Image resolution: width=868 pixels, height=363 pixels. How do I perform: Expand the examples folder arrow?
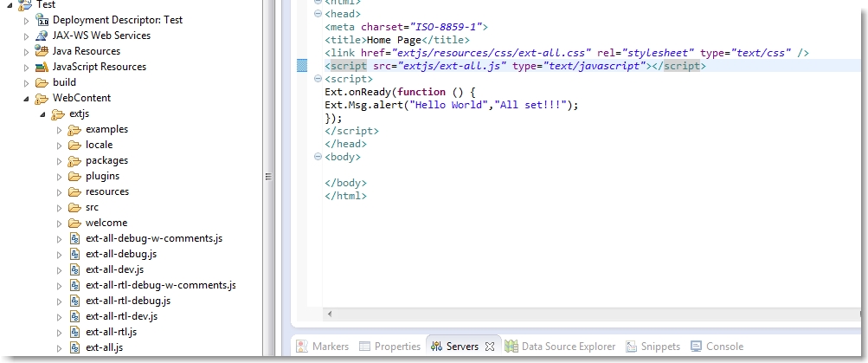[x=60, y=130]
